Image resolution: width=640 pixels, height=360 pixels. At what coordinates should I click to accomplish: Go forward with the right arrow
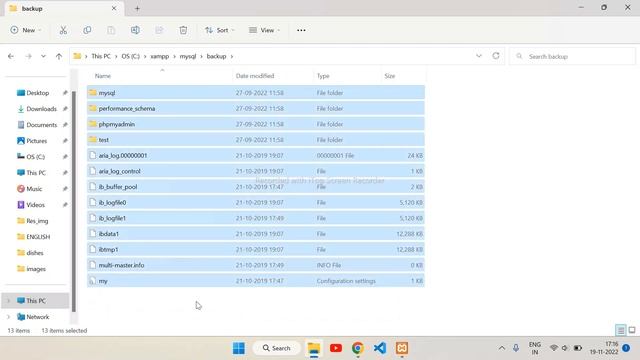[28, 56]
